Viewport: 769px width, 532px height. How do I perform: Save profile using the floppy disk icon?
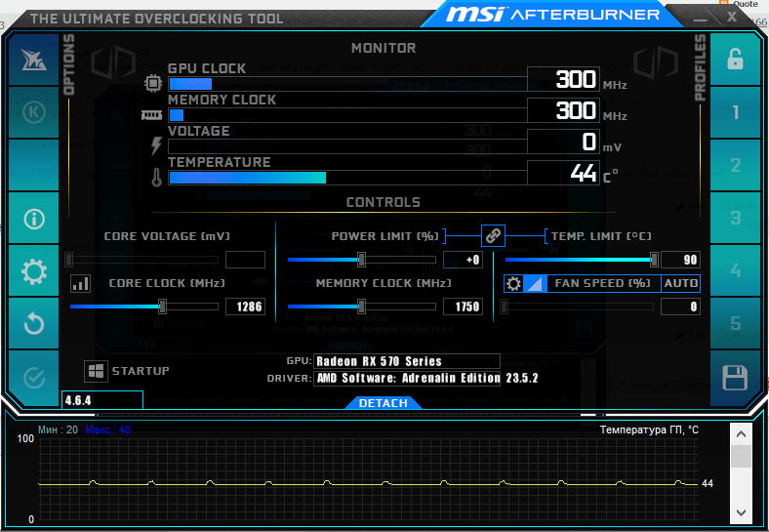[x=735, y=378]
